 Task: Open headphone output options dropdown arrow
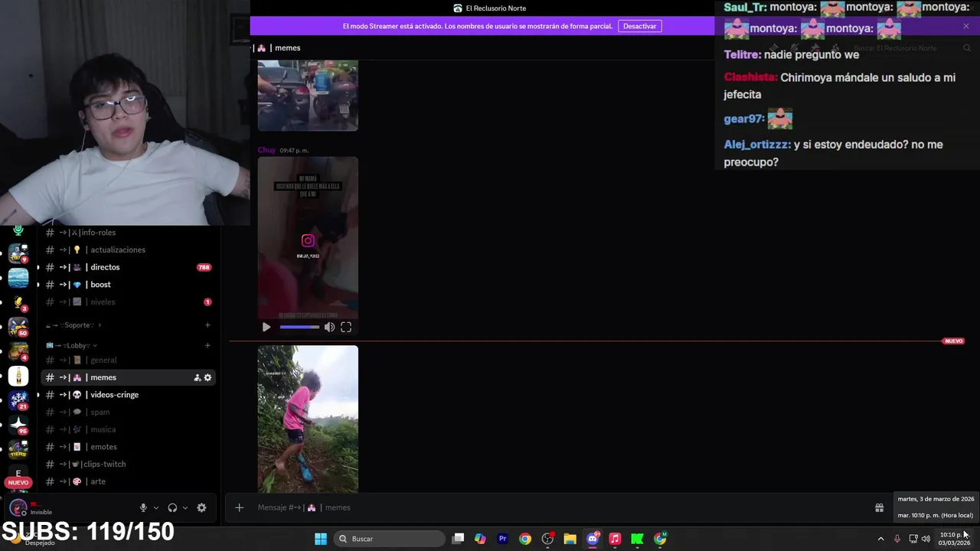(x=185, y=507)
